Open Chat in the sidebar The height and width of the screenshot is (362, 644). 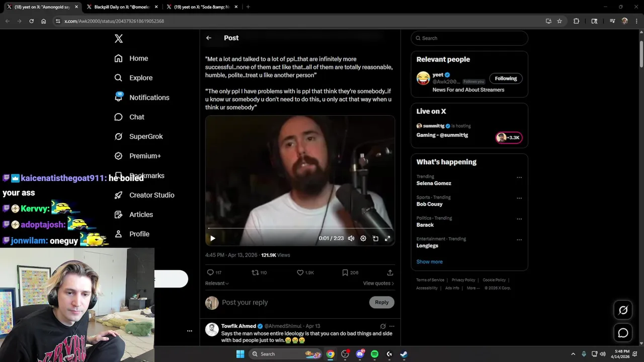pos(129,117)
